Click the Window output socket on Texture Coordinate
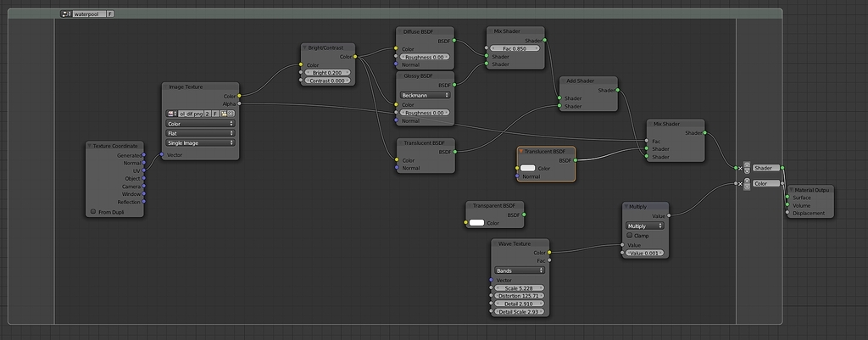868x340 pixels. click(144, 194)
